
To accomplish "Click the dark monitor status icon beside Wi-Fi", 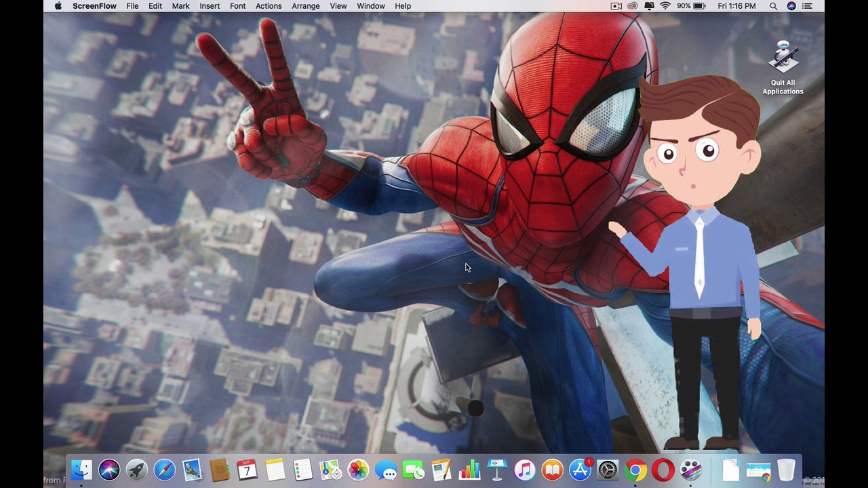I will [x=649, y=6].
